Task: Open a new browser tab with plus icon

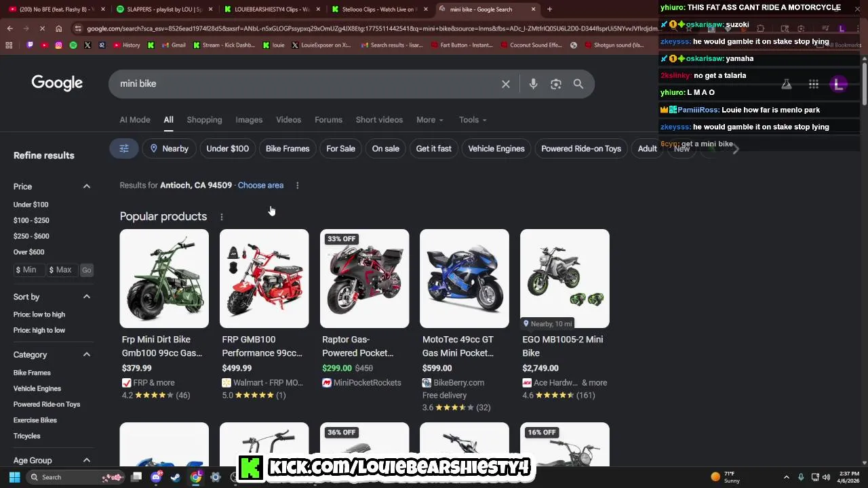Action: [x=549, y=9]
